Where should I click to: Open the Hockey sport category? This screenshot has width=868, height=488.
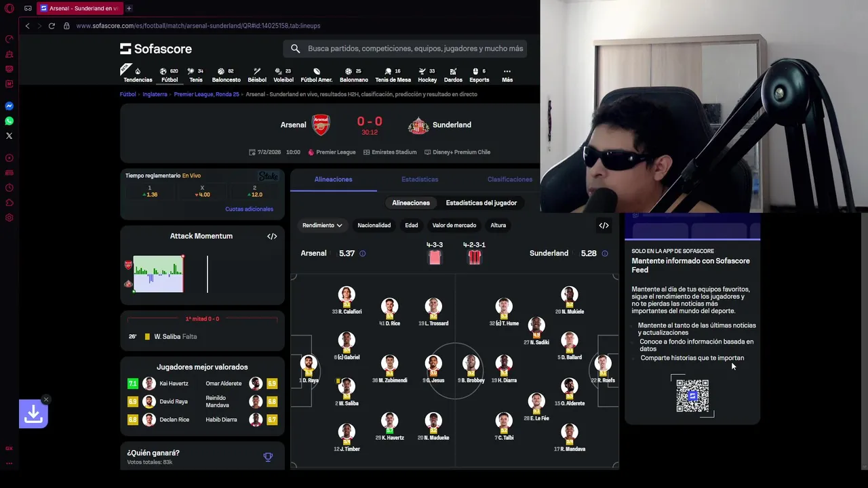click(x=427, y=75)
